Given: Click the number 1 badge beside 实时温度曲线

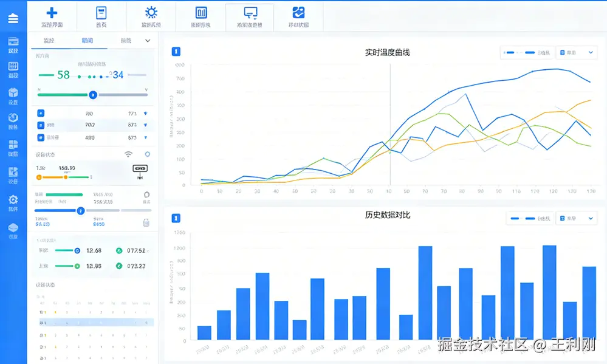Looking at the screenshot, I should 176,52.
